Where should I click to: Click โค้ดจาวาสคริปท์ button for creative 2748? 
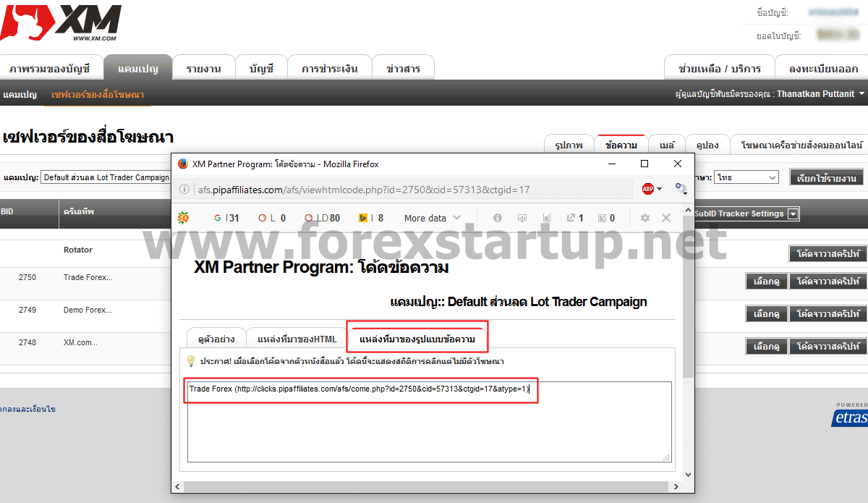point(827,347)
